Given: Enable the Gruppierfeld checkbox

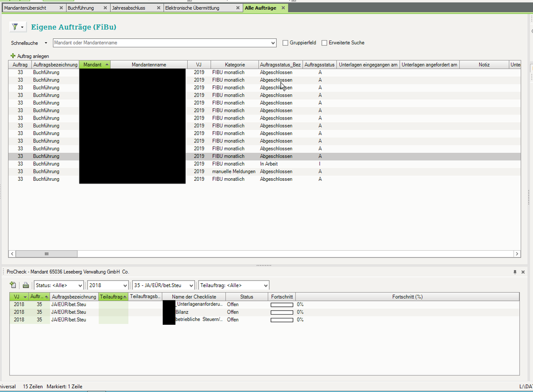Looking at the screenshot, I should [285, 43].
